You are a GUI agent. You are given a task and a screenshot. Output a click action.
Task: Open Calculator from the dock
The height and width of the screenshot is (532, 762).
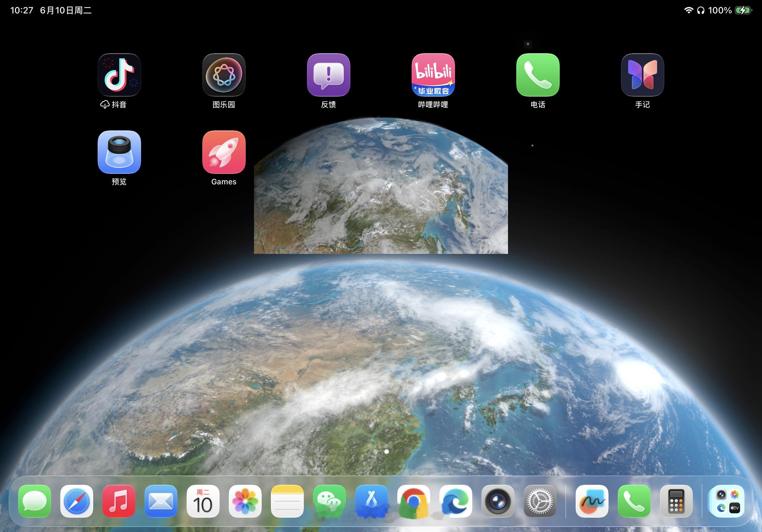tap(676, 501)
